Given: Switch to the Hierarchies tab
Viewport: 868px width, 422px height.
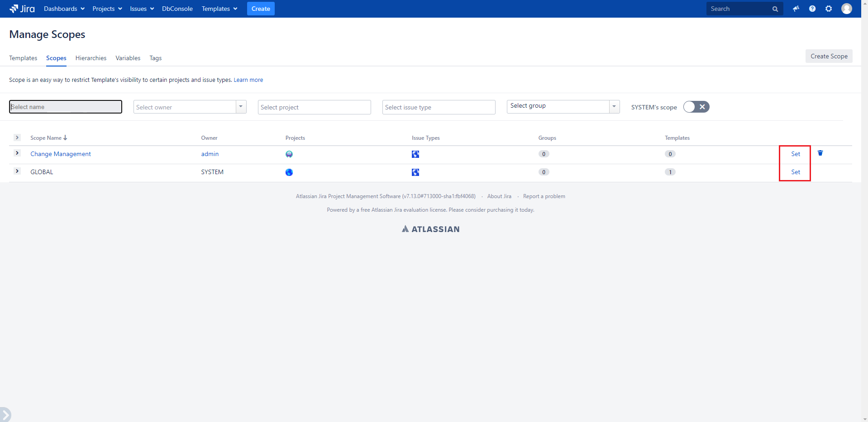Looking at the screenshot, I should coord(91,58).
